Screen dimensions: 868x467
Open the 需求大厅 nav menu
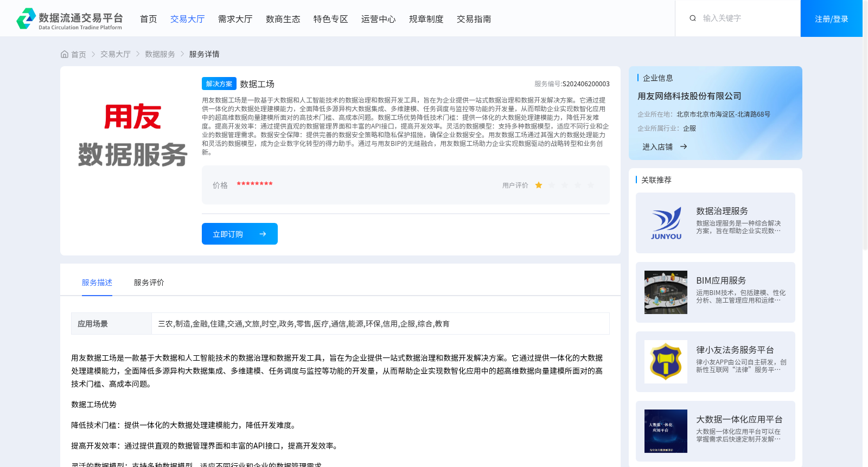pyautogui.click(x=235, y=19)
